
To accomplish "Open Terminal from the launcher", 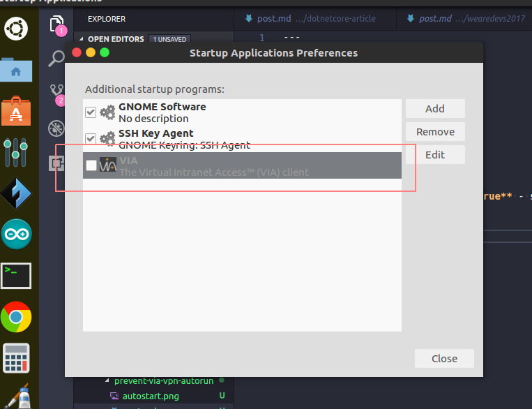I will tap(16, 276).
